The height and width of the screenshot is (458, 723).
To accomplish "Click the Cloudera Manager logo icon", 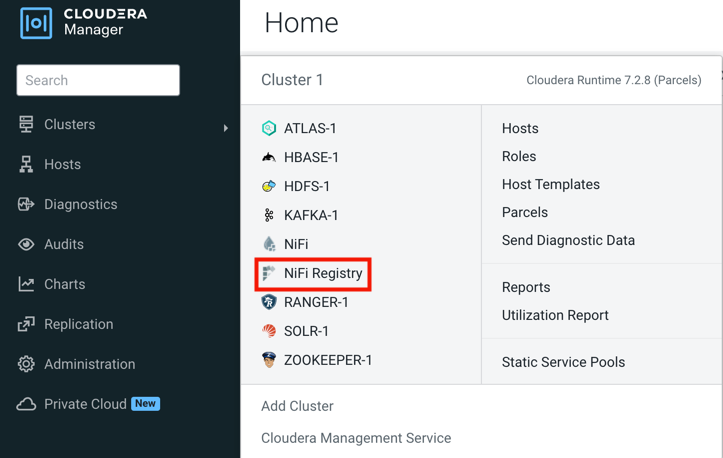I will coord(36,22).
